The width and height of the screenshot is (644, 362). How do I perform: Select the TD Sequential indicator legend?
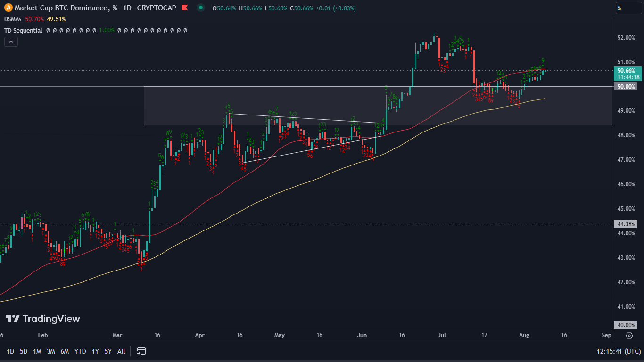[x=23, y=30]
